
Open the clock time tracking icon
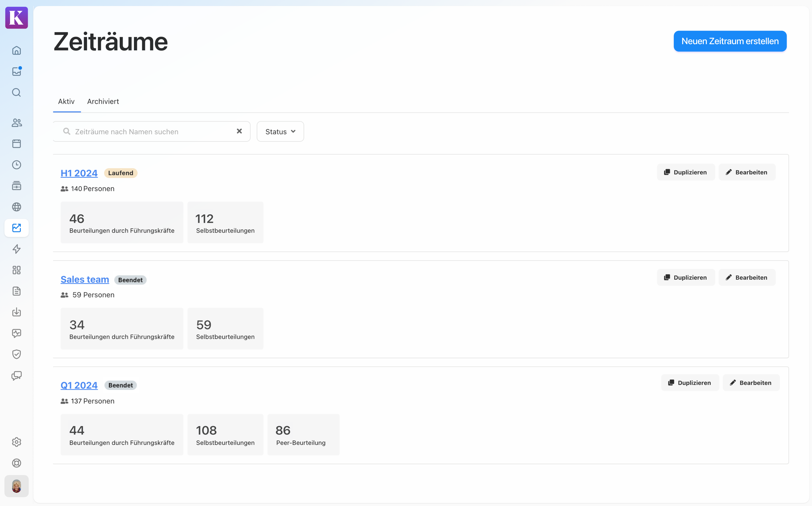(x=16, y=165)
